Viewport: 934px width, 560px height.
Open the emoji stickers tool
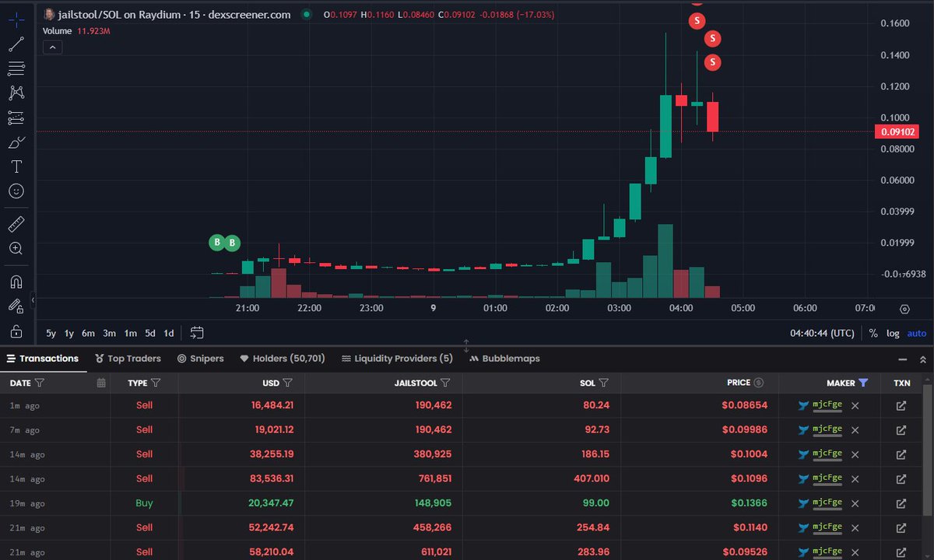click(x=16, y=191)
